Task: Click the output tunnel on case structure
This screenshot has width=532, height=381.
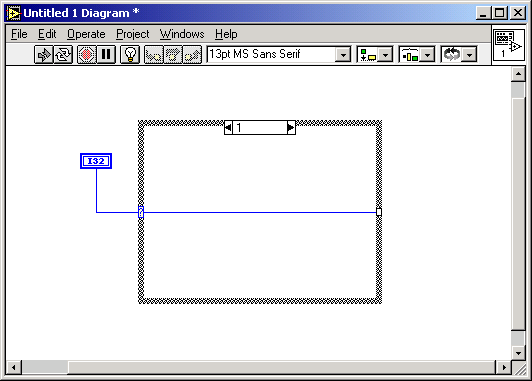Action: (x=379, y=212)
